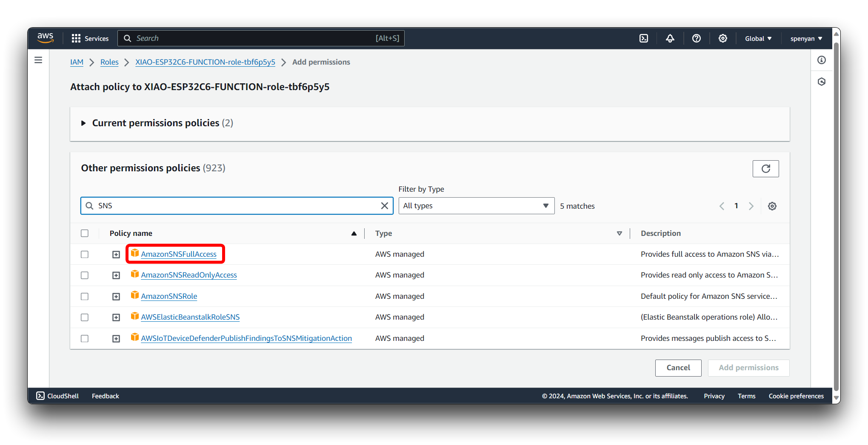
Task: Open the Filter by Type dropdown
Action: (476, 206)
